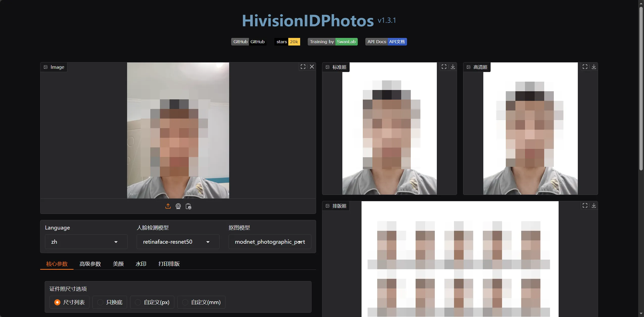View 高清照 image in fullscreen

tap(585, 67)
